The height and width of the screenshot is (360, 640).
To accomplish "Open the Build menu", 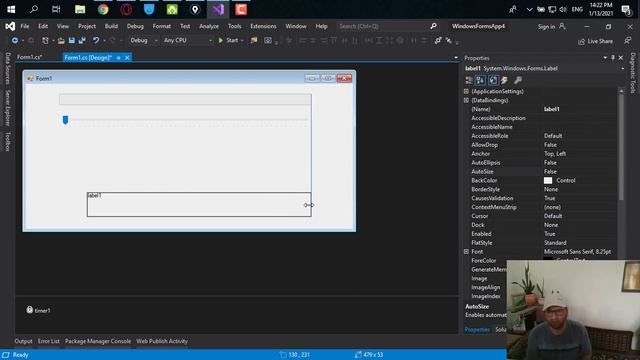I will [111, 26].
